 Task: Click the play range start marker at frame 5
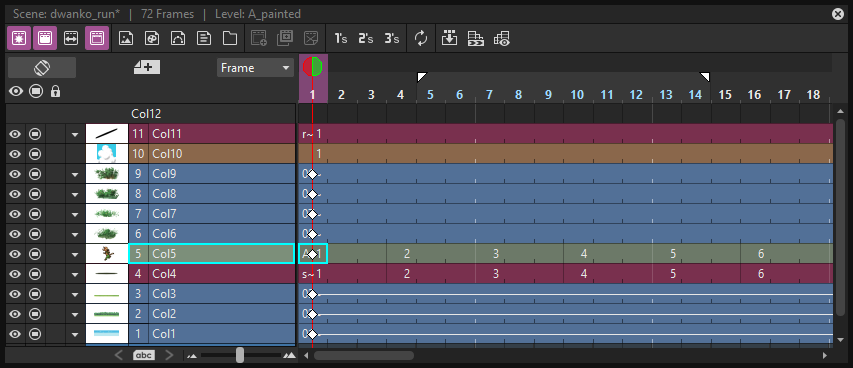tap(422, 77)
